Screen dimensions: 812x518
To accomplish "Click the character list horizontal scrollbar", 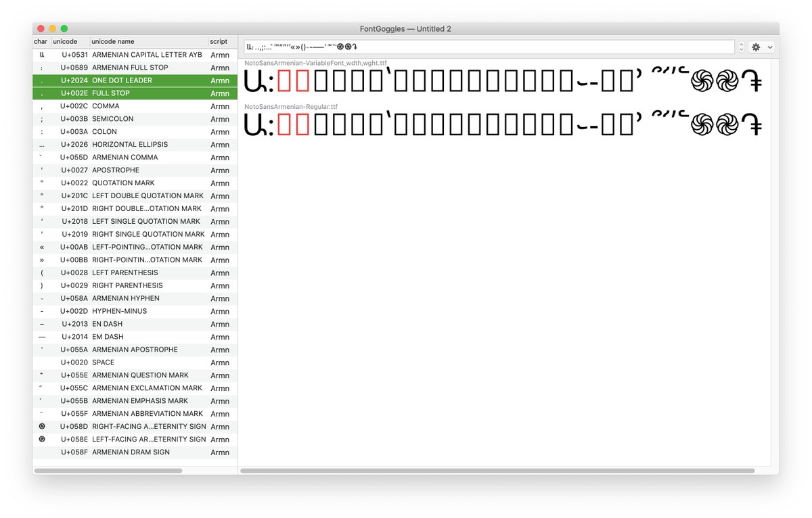I will [108, 471].
